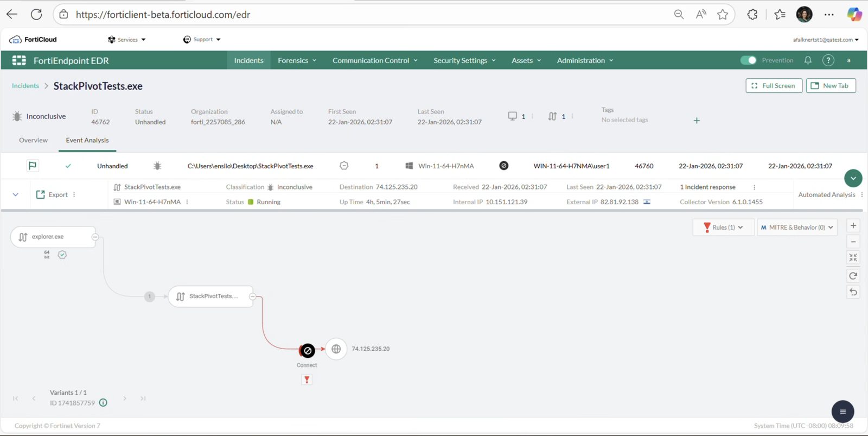Collapse explorer.exe node with minus
The image size is (868, 436).
[x=95, y=237]
